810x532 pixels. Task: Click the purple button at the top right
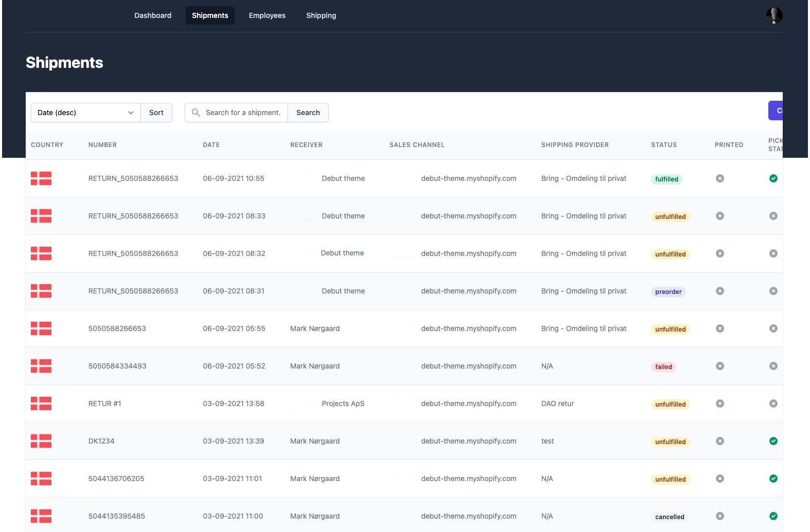coord(776,111)
